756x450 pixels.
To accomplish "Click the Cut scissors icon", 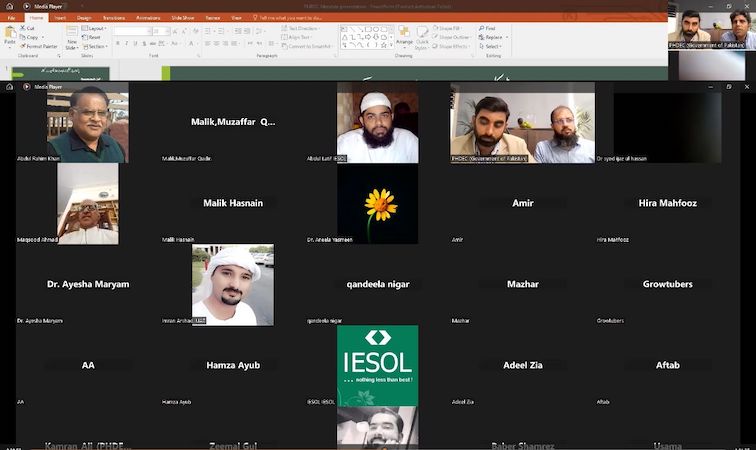I will 22,28.
